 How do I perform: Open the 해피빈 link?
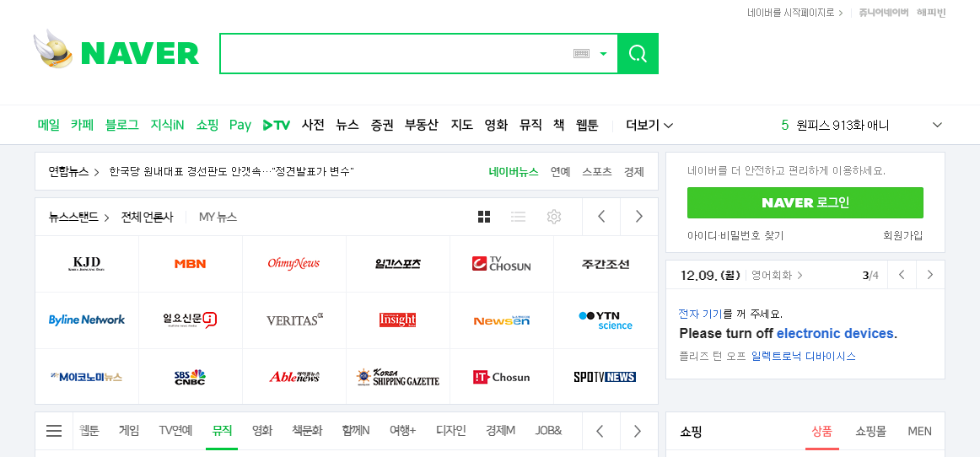click(x=931, y=13)
